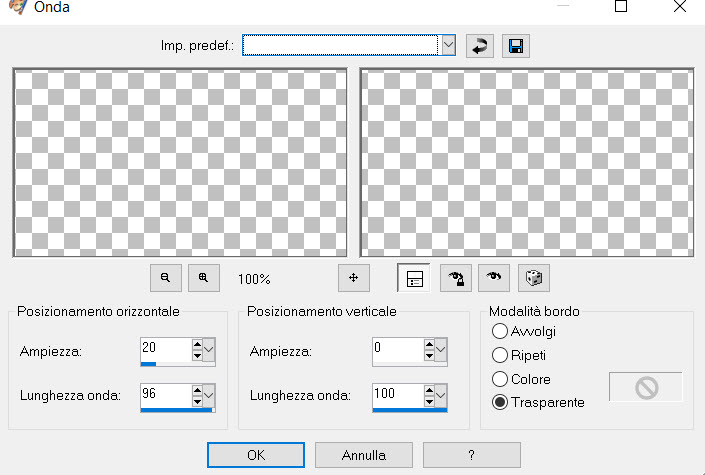Viewport: 705px width, 475px height.
Task: Select the Trasparente edge mode
Action: [x=500, y=402]
